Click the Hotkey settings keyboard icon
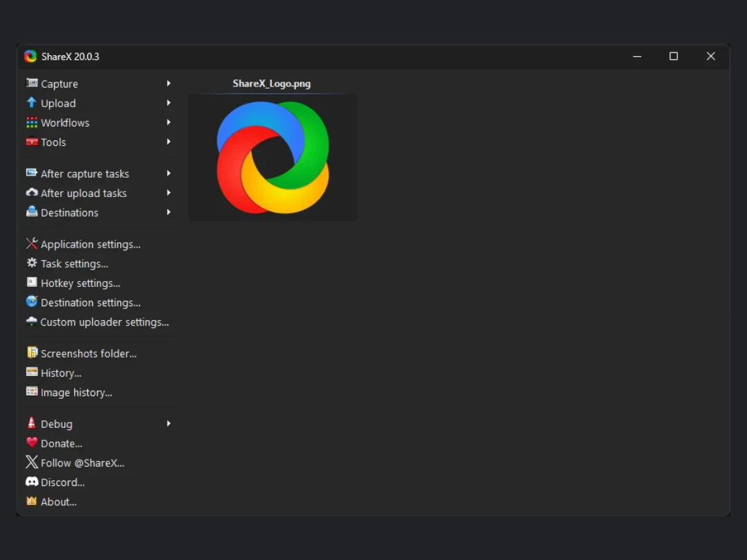Screen dimensions: 747x560 click(x=31, y=282)
